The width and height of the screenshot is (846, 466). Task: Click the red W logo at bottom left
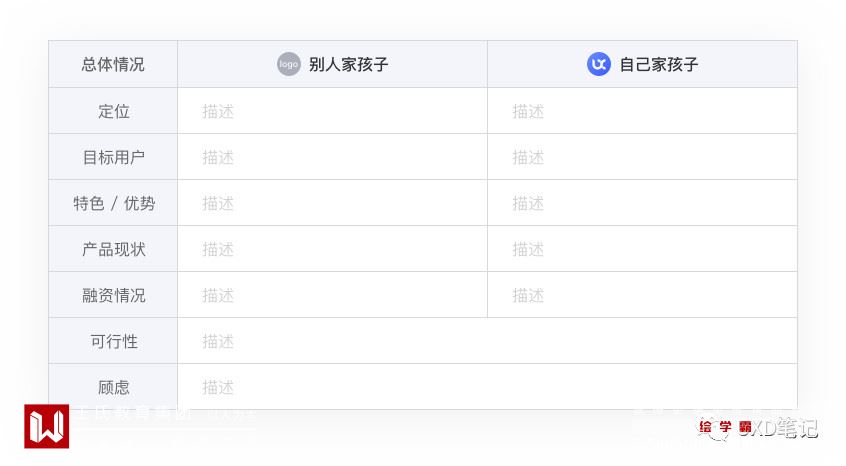pos(46,426)
